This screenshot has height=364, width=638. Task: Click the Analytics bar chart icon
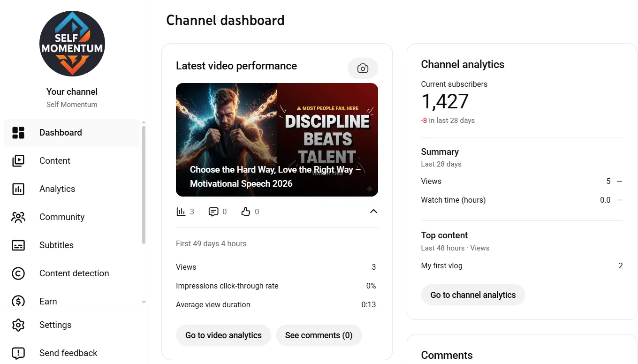(x=18, y=189)
